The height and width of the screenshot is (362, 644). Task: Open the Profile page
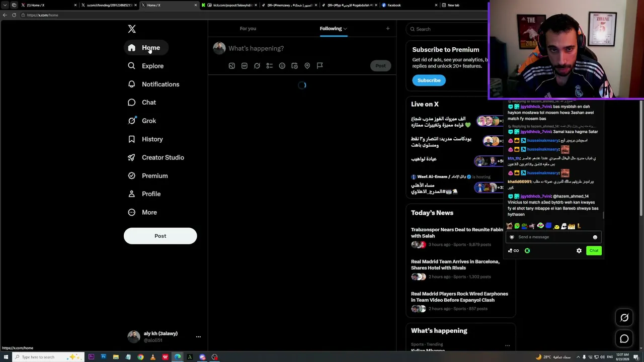pyautogui.click(x=144, y=194)
